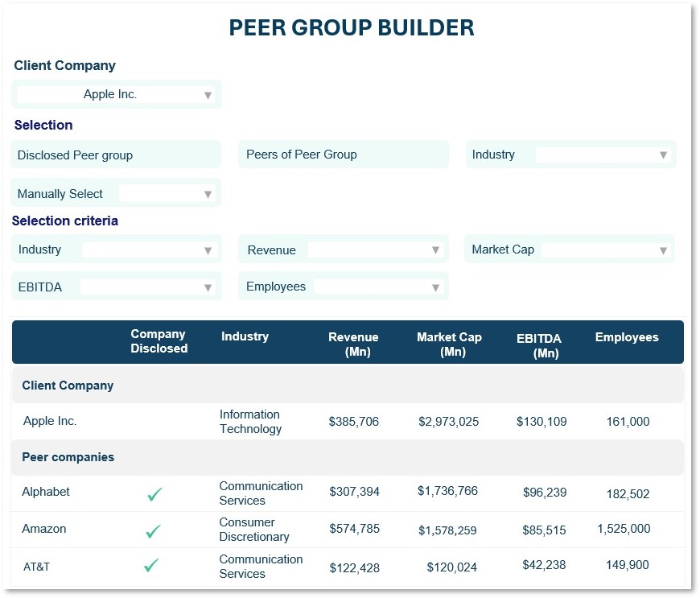Open the EBITDA criteria dropdown

207,287
